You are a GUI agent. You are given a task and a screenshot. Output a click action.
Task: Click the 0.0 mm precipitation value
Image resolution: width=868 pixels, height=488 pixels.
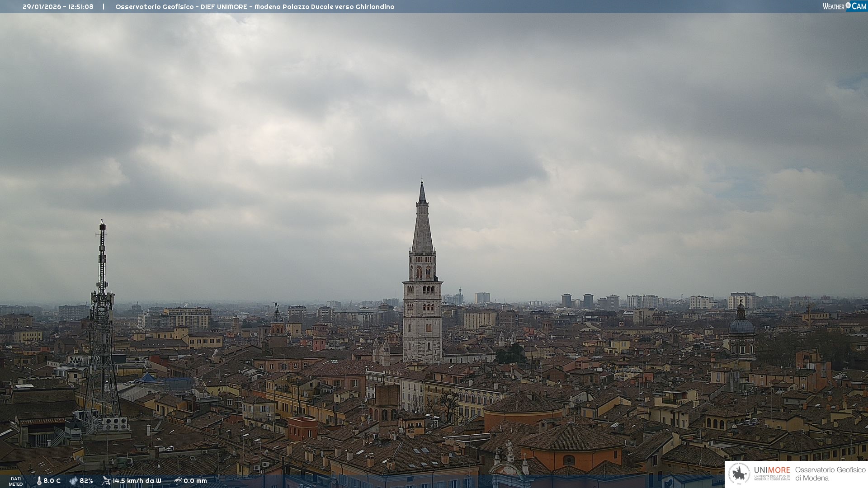click(x=195, y=481)
